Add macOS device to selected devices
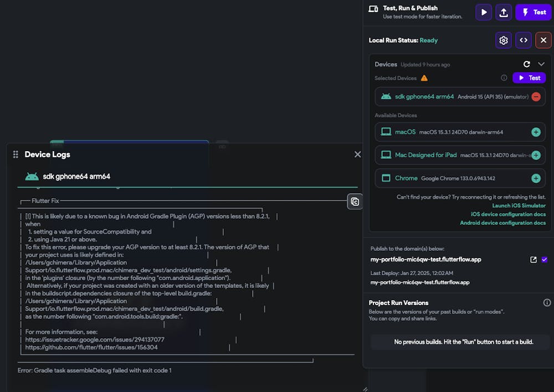Viewport: 554px width, 392px height. point(536,132)
